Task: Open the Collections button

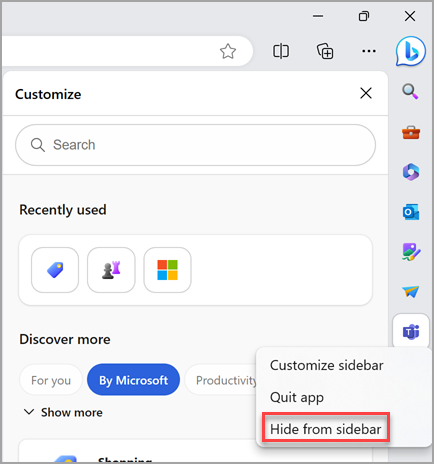Action: pyautogui.click(x=325, y=51)
